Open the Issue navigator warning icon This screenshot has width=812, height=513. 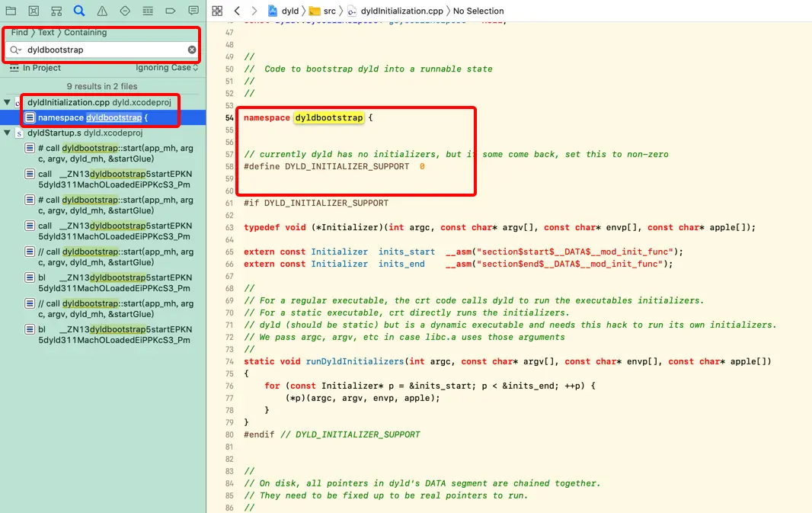click(102, 11)
